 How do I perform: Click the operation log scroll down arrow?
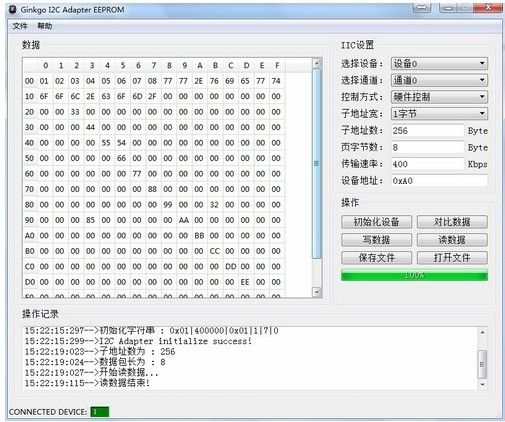pyautogui.click(x=482, y=384)
